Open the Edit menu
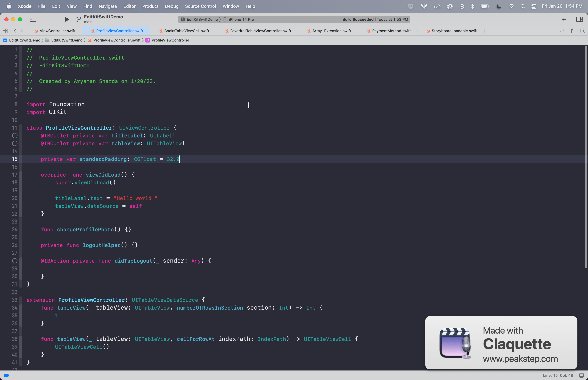This screenshot has height=380, width=588. [56, 6]
